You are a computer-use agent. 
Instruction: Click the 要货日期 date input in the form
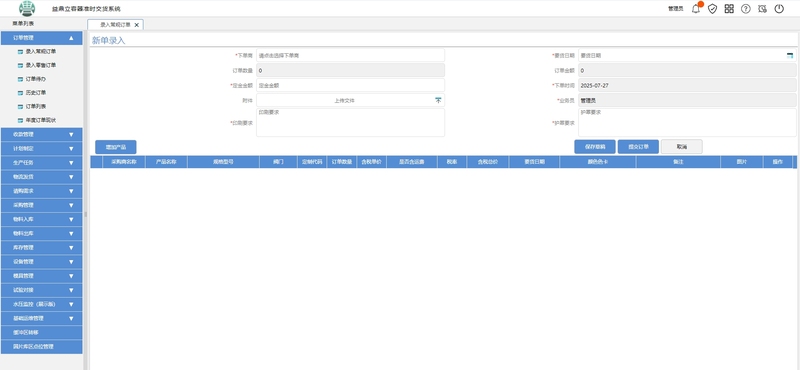point(687,55)
